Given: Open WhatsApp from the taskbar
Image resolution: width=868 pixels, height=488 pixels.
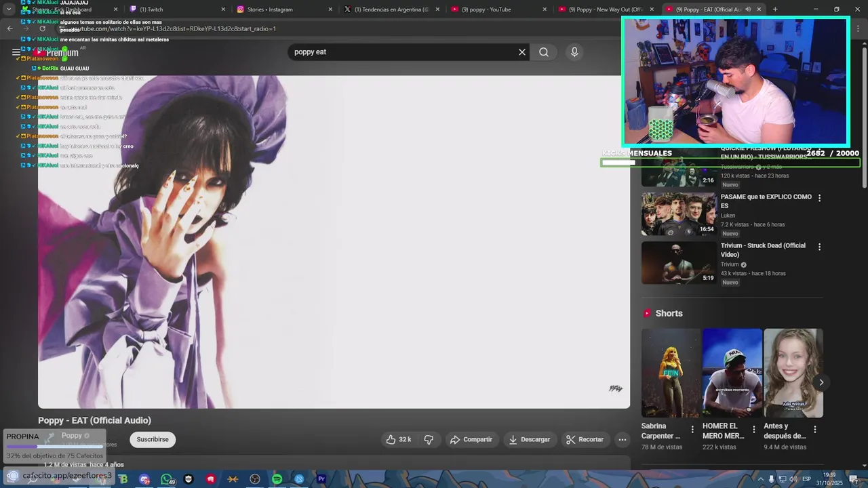Looking at the screenshot, I should [x=167, y=479].
